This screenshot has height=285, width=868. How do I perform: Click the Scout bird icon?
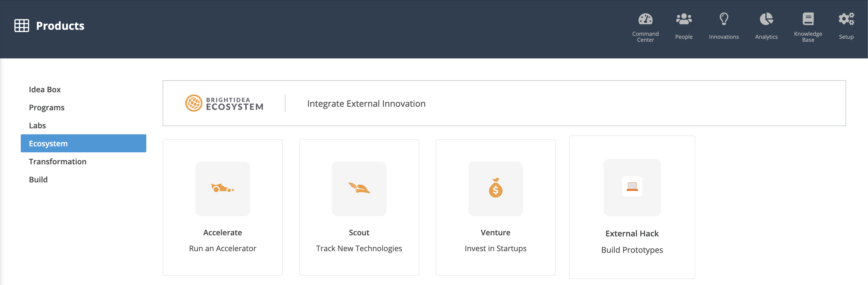point(359,188)
